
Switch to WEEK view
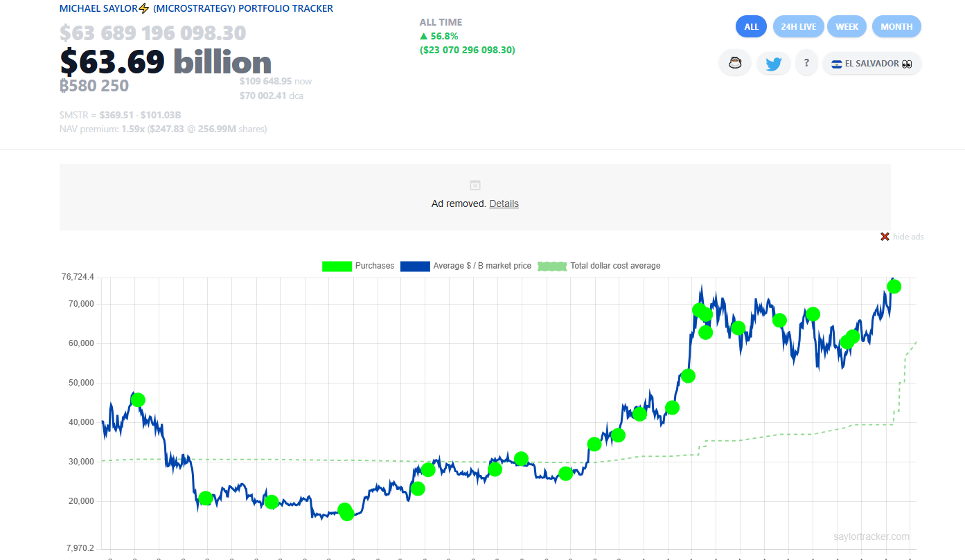click(847, 27)
